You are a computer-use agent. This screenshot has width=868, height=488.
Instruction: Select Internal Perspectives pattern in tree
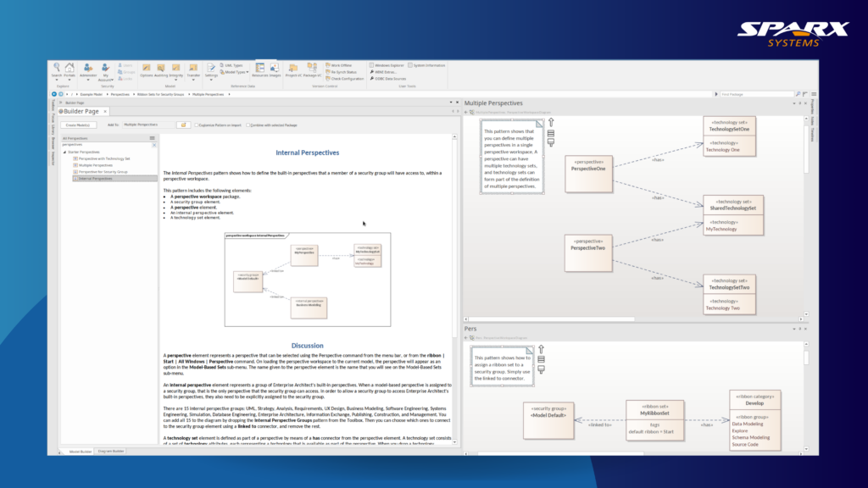click(114, 178)
